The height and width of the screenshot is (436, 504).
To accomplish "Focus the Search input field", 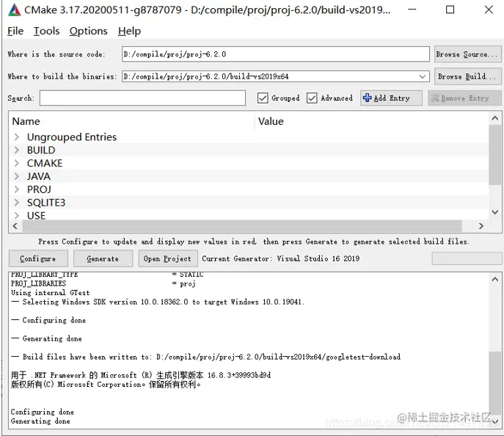I will [x=142, y=98].
